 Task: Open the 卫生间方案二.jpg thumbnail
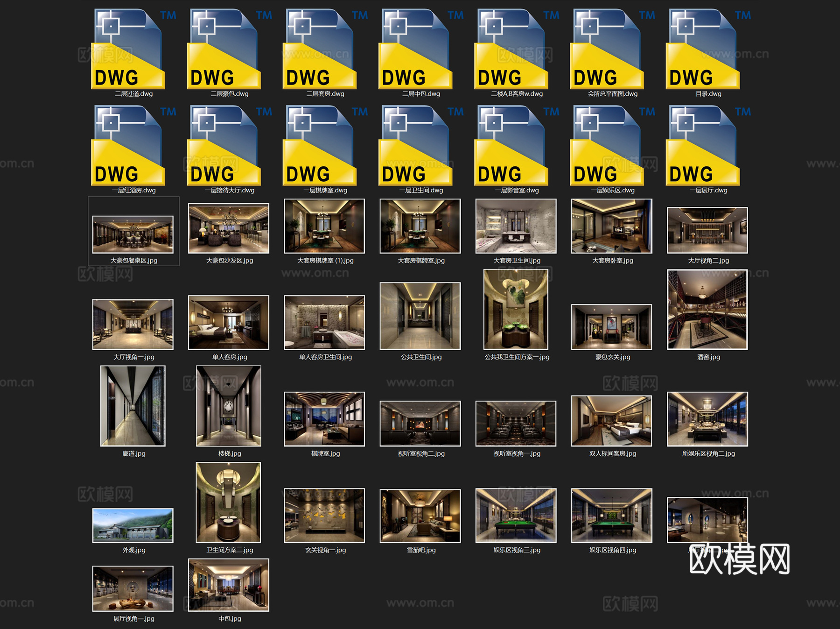coord(229,503)
